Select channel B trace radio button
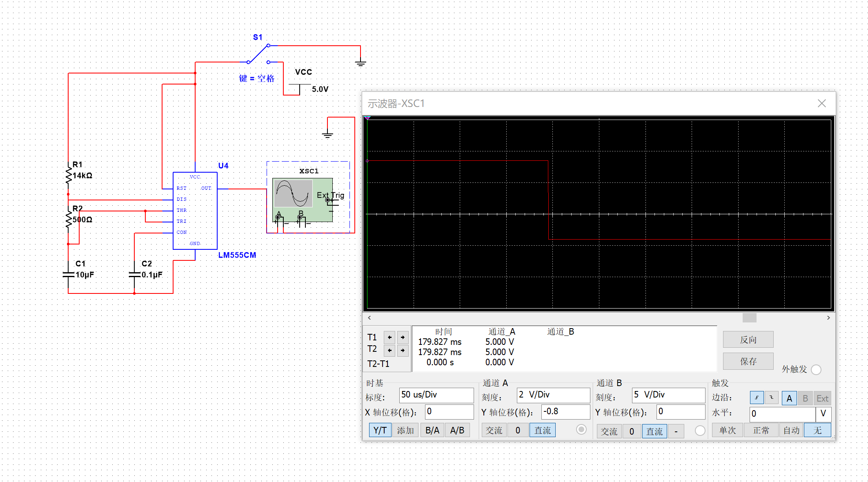The image size is (868, 482). pos(700,431)
